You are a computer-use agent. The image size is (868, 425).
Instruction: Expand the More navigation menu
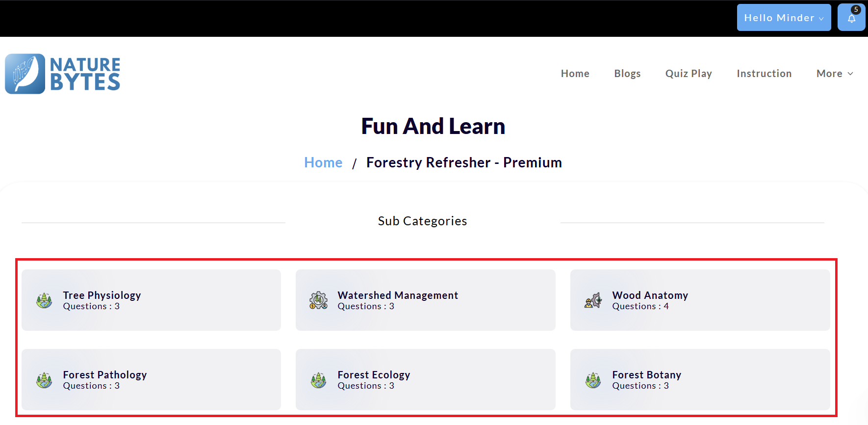coord(835,74)
